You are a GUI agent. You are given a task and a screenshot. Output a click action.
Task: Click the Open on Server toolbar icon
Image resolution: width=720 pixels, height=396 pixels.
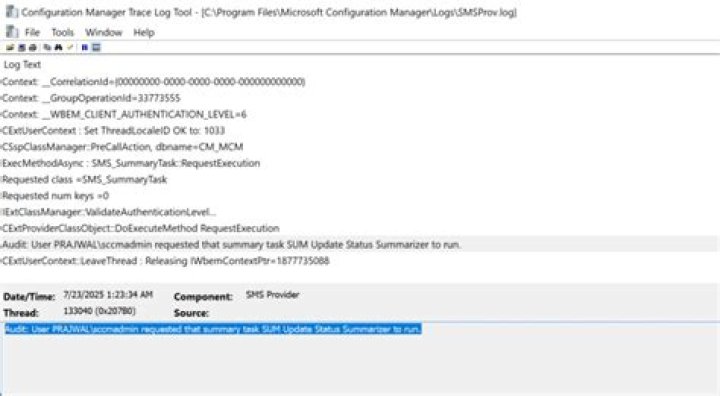[22, 47]
